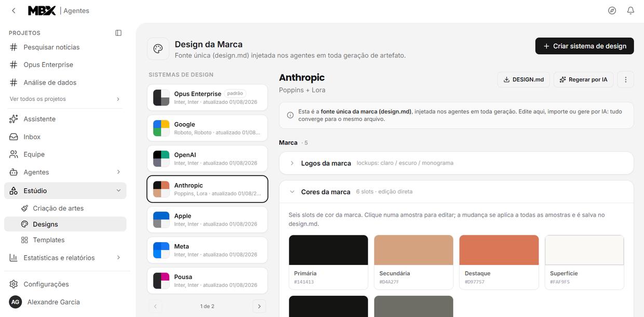Open Criação de artes page
Viewport: 644px width, 317px height.
65,208
